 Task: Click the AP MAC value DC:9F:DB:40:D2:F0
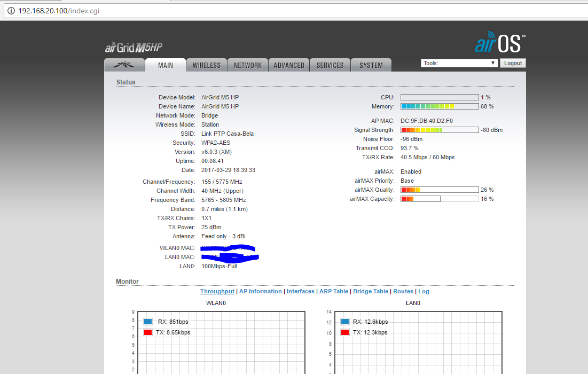(426, 121)
